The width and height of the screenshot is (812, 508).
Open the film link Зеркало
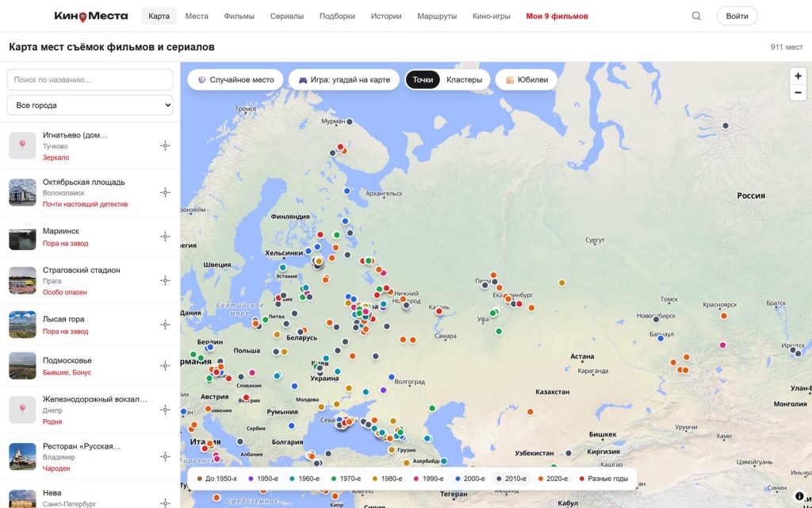[56, 158]
